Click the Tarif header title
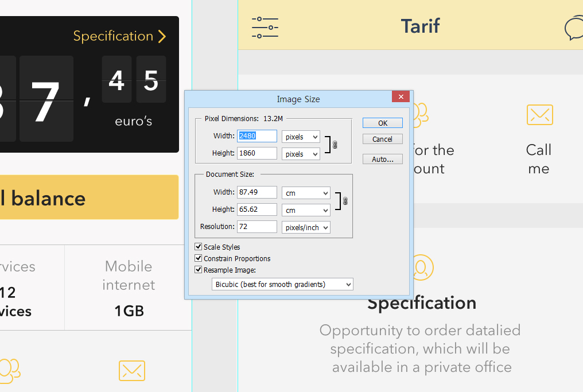This screenshot has height=392, width=583. click(420, 26)
